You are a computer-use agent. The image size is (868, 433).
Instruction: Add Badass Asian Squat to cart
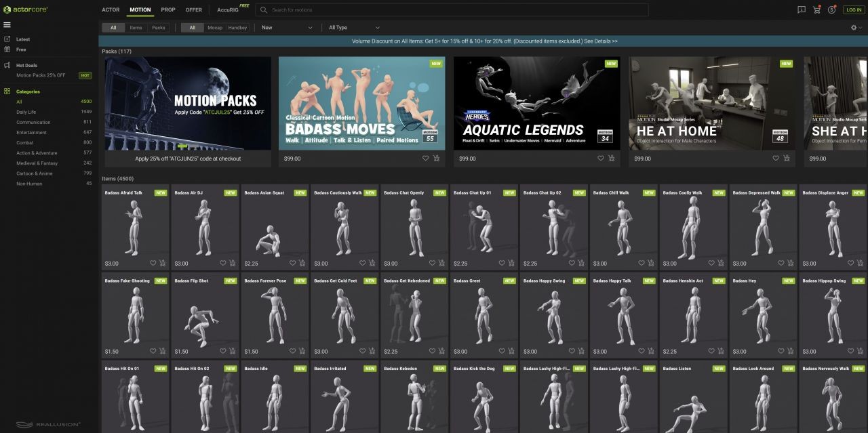(x=302, y=264)
